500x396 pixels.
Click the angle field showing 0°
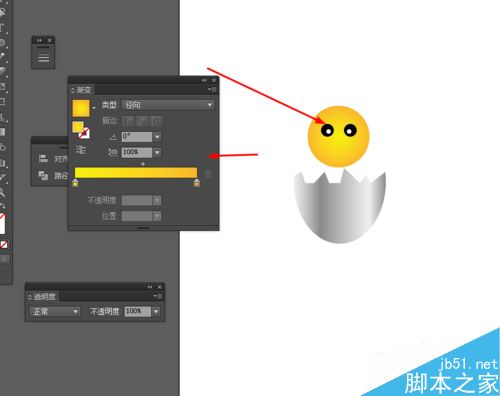pyautogui.click(x=137, y=137)
